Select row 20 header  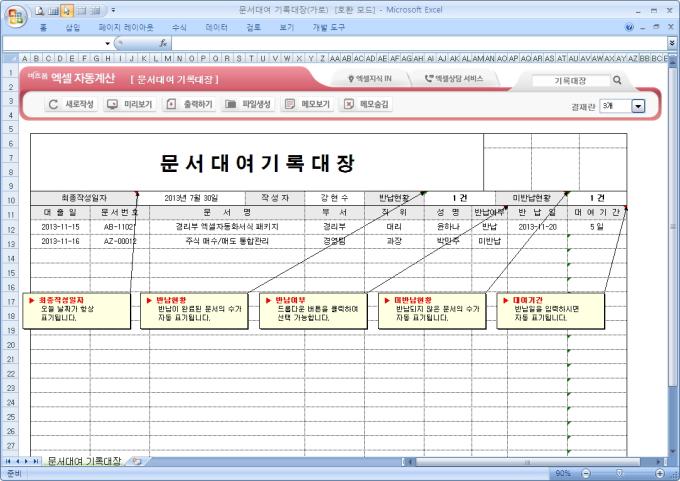click(10, 345)
